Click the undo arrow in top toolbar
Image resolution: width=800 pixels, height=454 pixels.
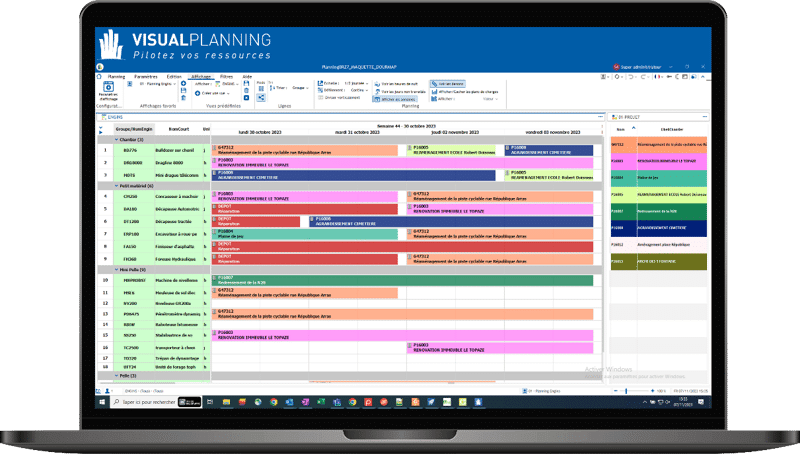click(x=631, y=77)
